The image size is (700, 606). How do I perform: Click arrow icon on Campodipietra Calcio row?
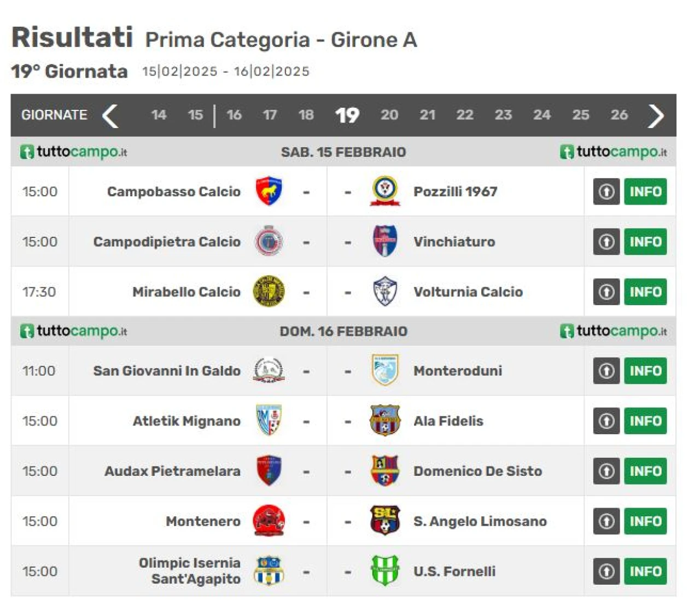point(606,242)
